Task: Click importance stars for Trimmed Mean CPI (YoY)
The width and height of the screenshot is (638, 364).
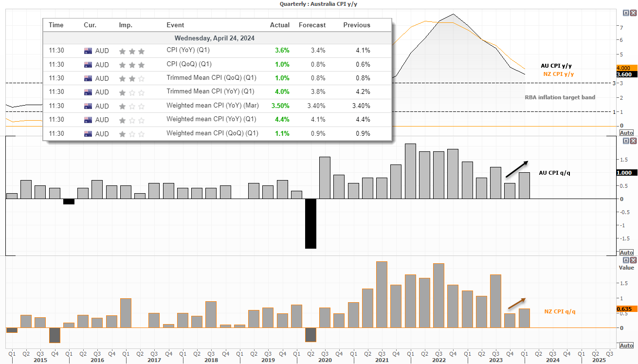Action: point(132,92)
